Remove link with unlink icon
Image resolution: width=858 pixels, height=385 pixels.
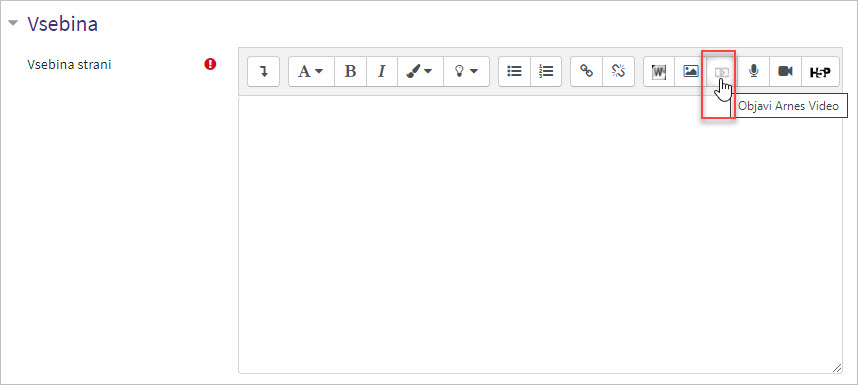click(x=618, y=71)
